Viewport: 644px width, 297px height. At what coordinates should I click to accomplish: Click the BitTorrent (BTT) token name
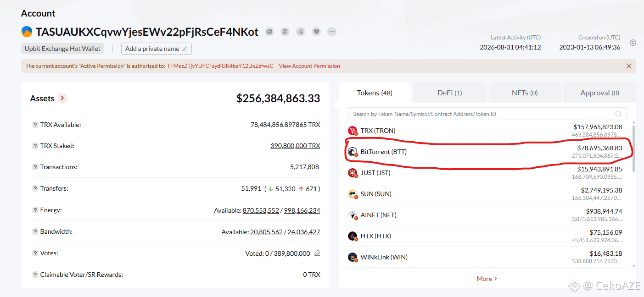coord(384,152)
